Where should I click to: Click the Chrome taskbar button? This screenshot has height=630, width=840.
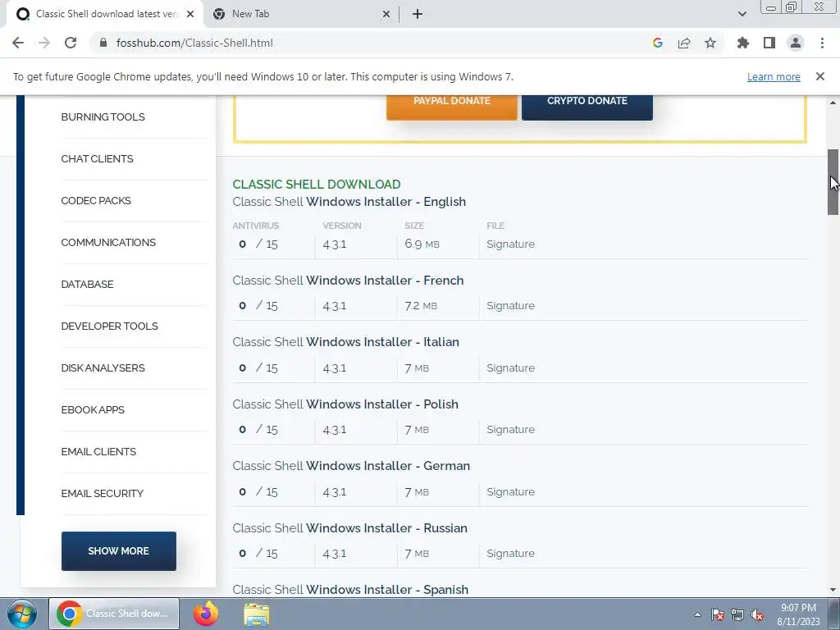114,614
